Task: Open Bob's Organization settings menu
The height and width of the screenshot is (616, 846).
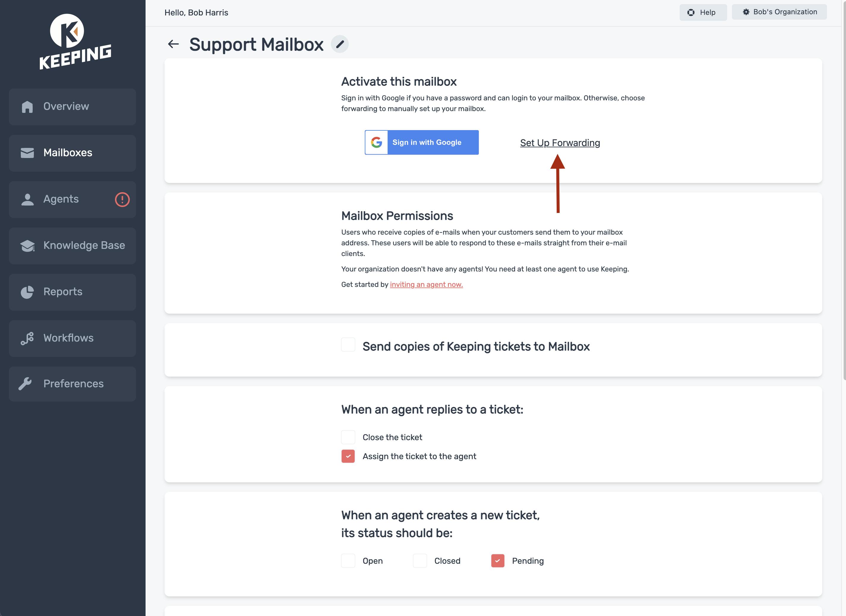Action: point(779,12)
